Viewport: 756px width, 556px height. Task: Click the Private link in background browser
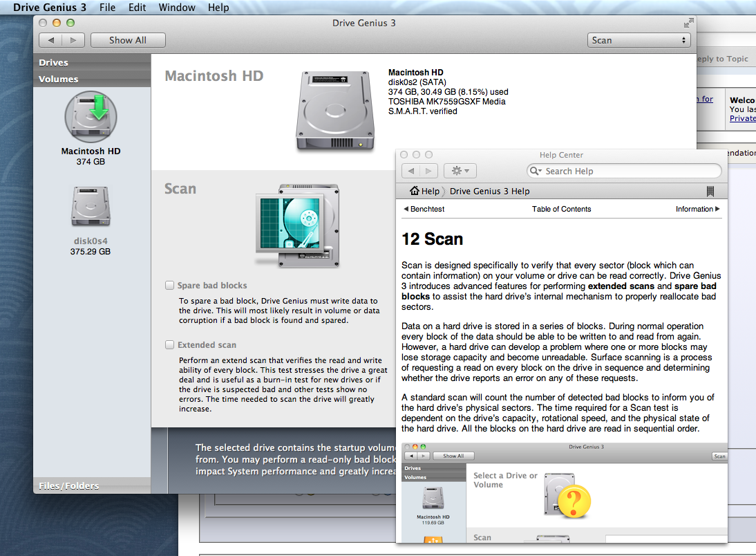(742, 118)
